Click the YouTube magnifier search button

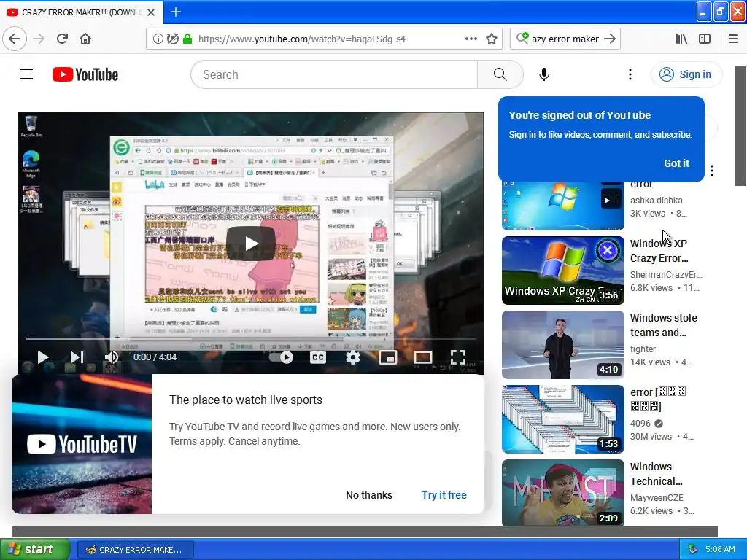pos(500,74)
